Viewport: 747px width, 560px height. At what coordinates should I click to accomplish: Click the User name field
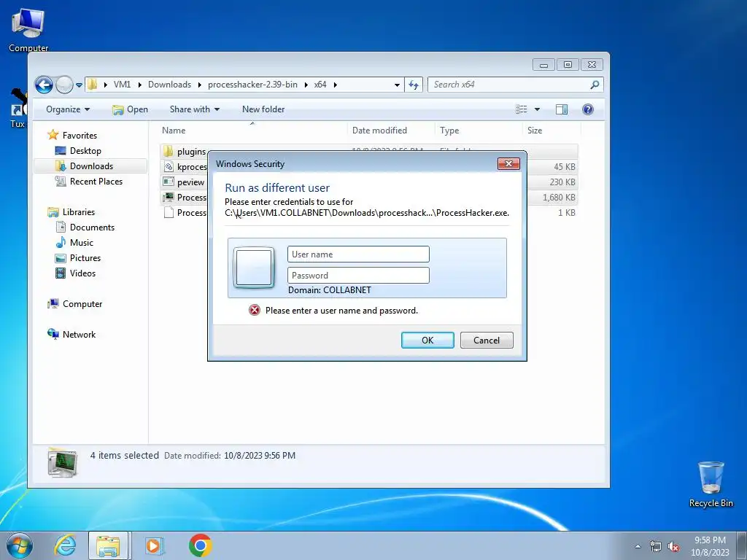tap(358, 254)
